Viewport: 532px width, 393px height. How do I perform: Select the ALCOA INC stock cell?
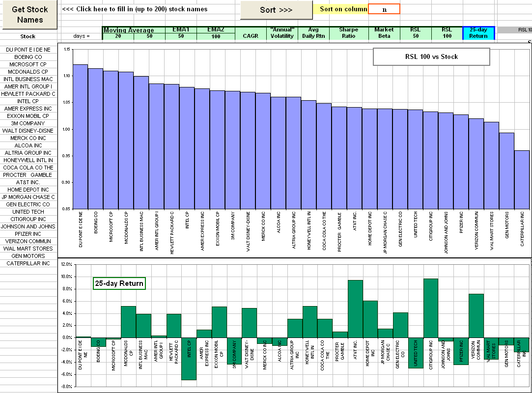[28, 145]
